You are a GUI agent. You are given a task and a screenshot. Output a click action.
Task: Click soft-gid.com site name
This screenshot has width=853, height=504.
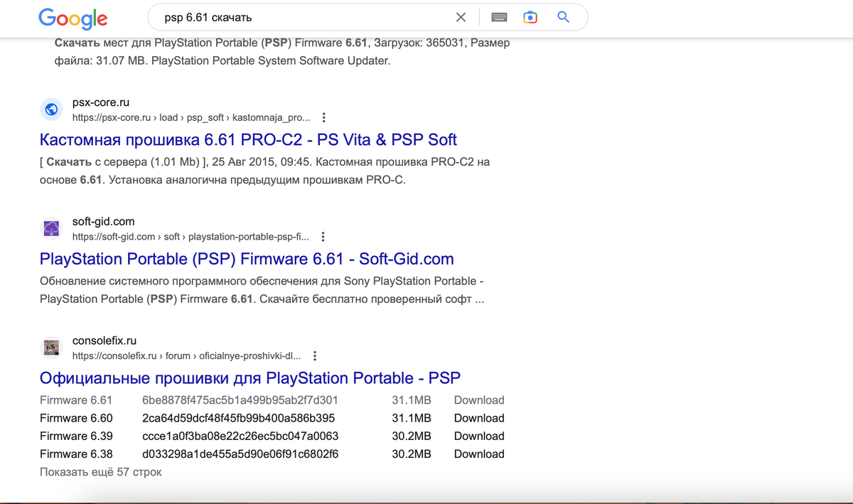click(x=104, y=222)
